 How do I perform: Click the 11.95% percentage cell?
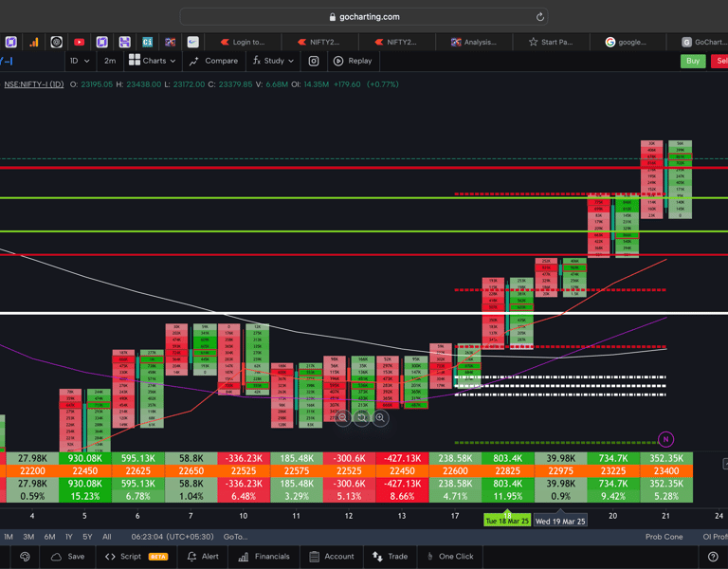(507, 496)
